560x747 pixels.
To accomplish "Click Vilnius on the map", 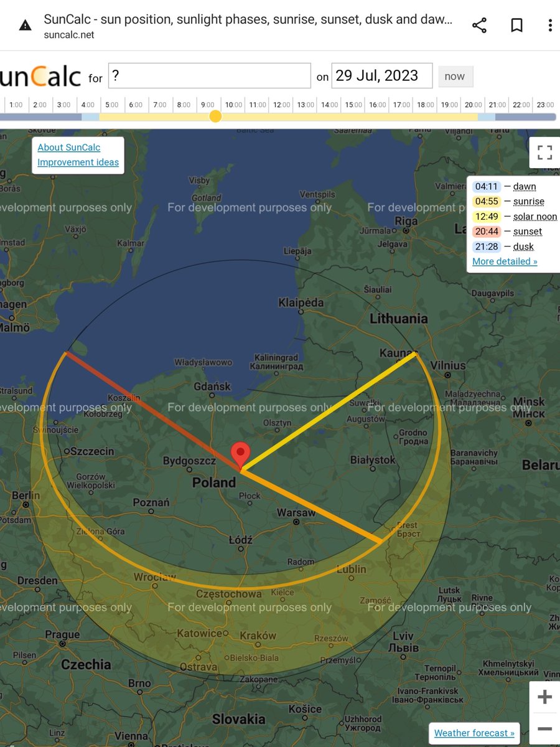I will pos(448,365).
